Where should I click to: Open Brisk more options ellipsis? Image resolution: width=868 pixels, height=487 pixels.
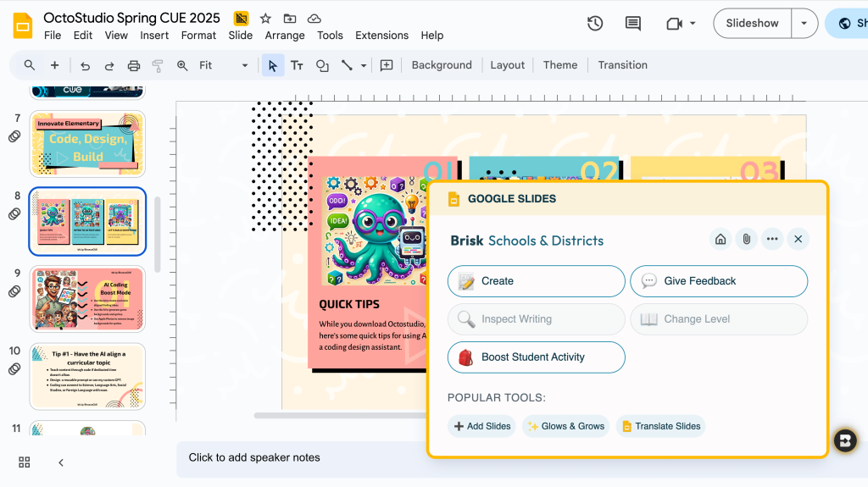coord(771,240)
